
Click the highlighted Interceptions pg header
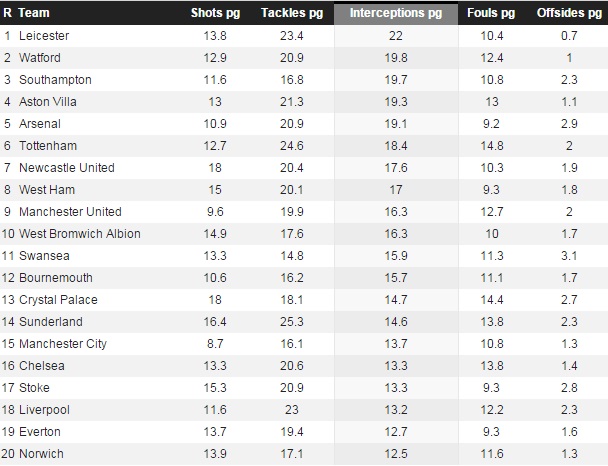[x=396, y=13]
